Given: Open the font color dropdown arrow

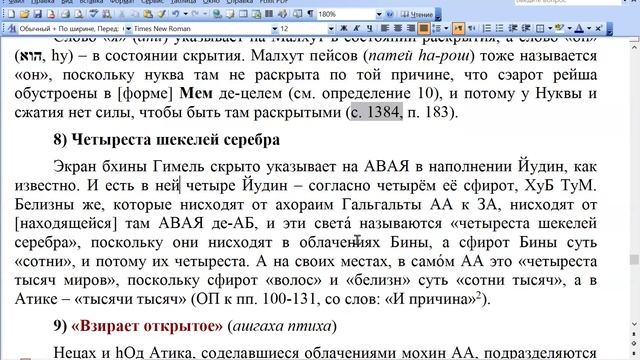Looking at the screenshot, I should (x=589, y=29).
